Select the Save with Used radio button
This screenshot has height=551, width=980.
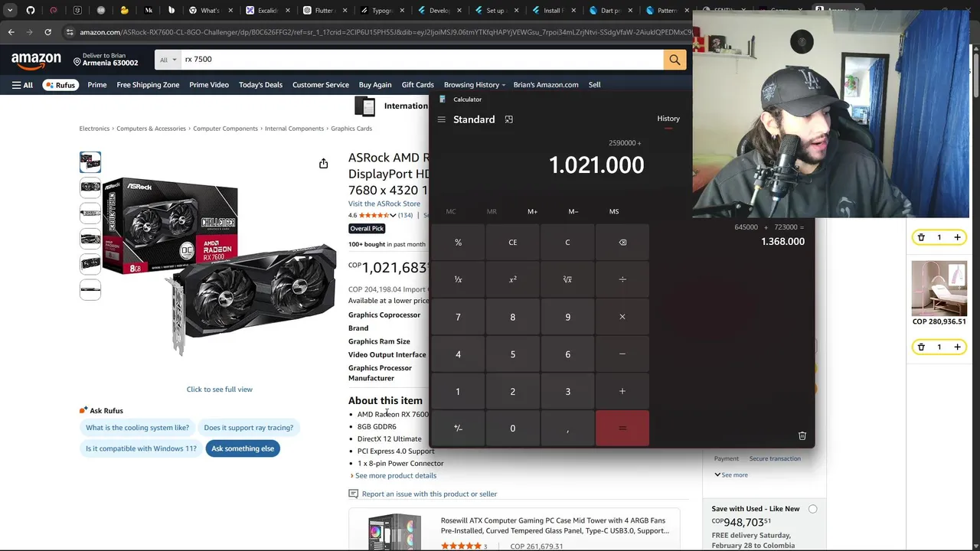[812, 509]
